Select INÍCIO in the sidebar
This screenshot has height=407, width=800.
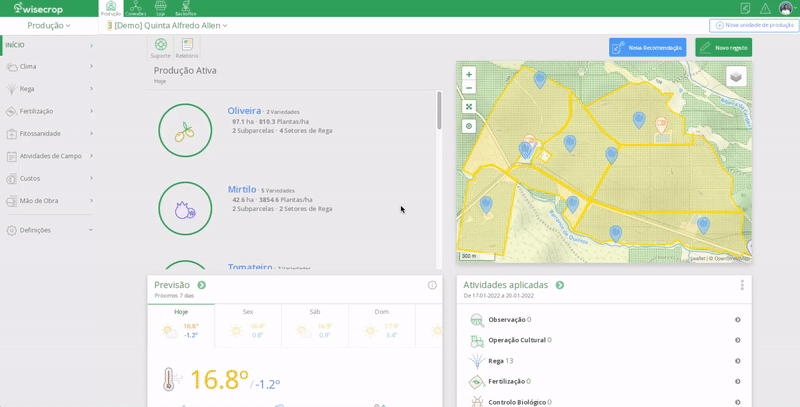[x=49, y=45]
